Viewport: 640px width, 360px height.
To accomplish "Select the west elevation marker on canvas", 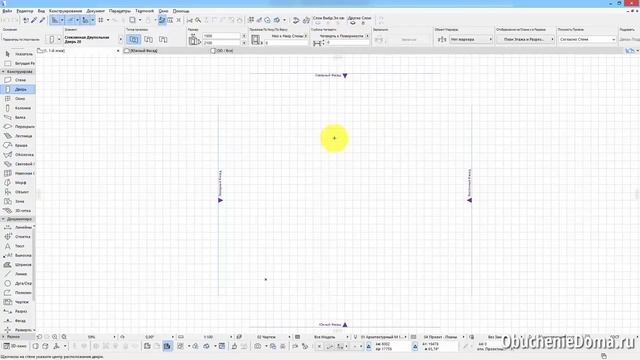I will tap(220, 200).
